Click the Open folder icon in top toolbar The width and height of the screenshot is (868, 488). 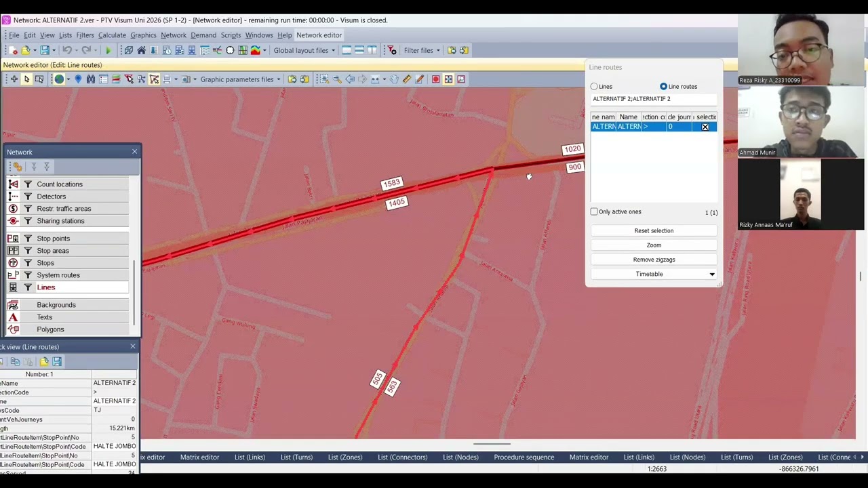point(25,50)
